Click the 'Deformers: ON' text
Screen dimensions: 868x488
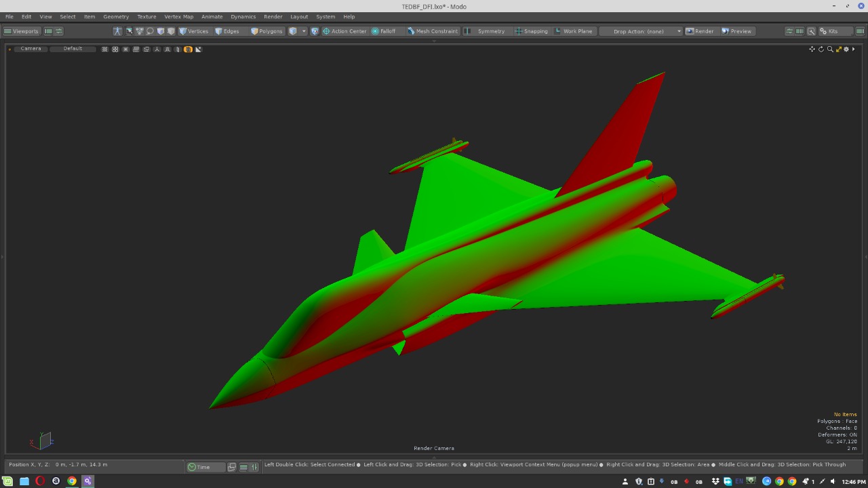[x=837, y=435]
